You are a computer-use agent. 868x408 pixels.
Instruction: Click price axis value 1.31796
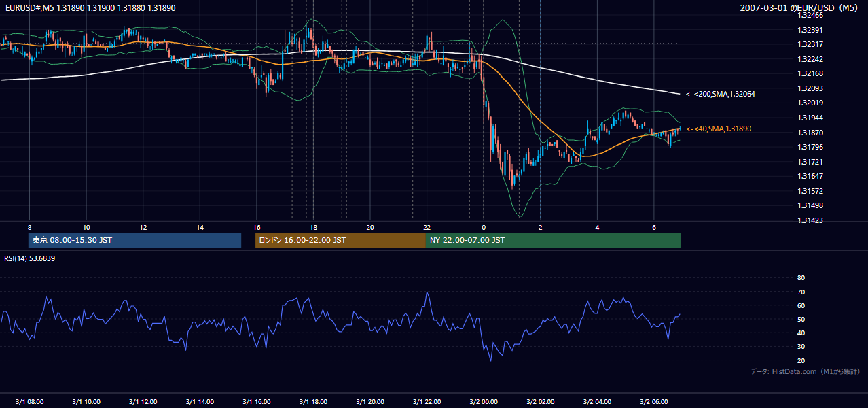pyautogui.click(x=810, y=147)
